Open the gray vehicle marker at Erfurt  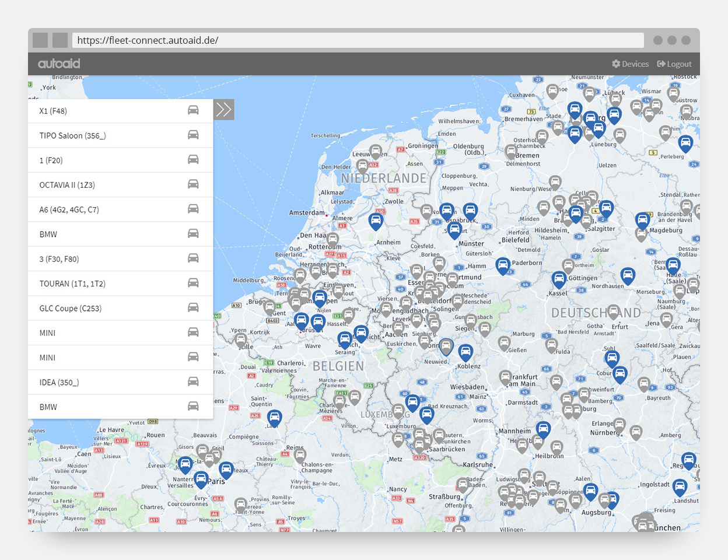tap(614, 313)
